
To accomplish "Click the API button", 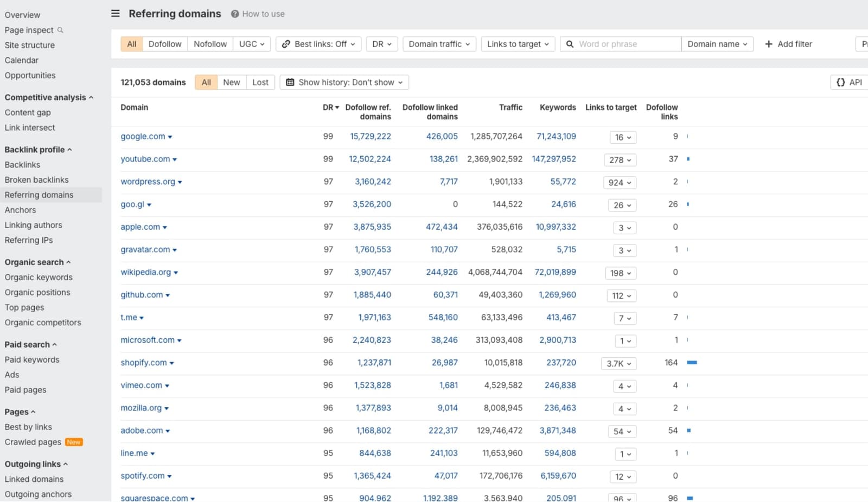I will (849, 82).
